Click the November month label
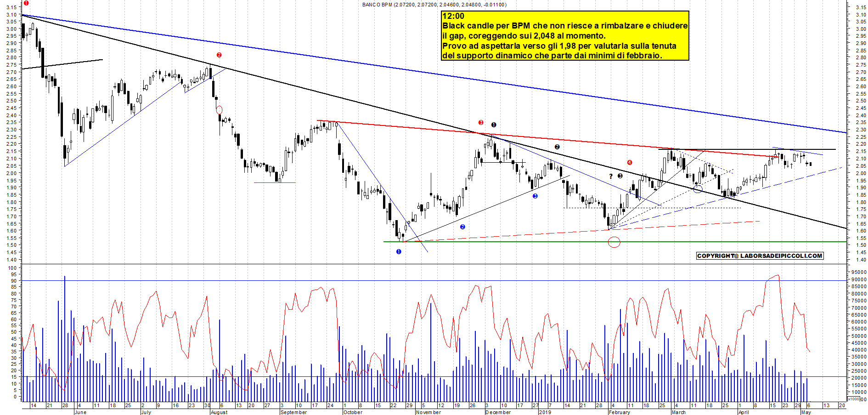 click(x=428, y=412)
